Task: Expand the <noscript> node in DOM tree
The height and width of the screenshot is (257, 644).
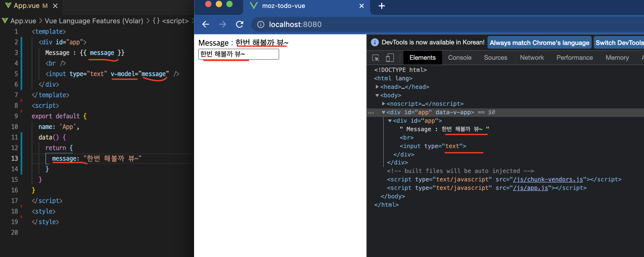Action: [384, 104]
